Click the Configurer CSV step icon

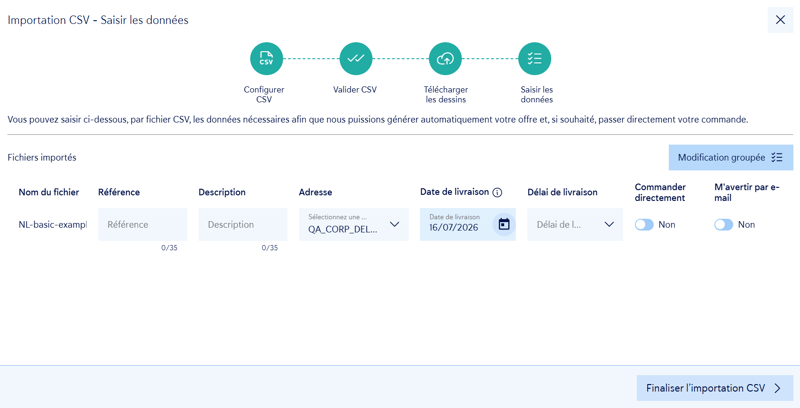pos(266,59)
